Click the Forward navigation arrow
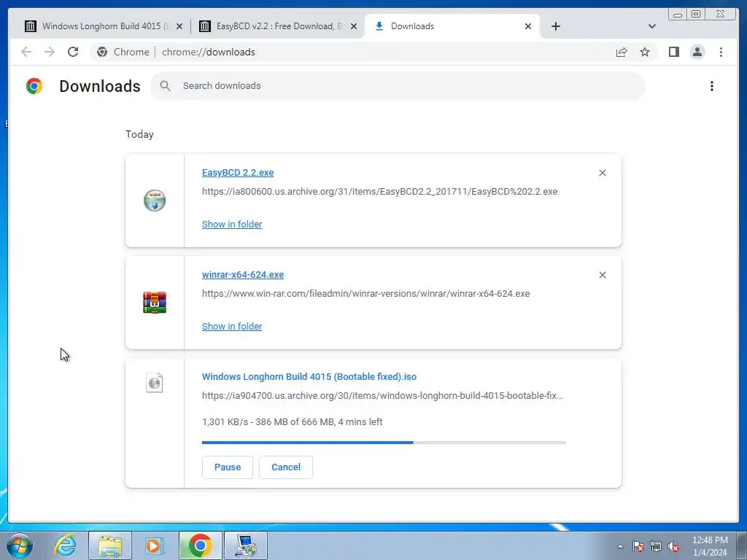Screen dimensions: 747x560 [50, 52]
